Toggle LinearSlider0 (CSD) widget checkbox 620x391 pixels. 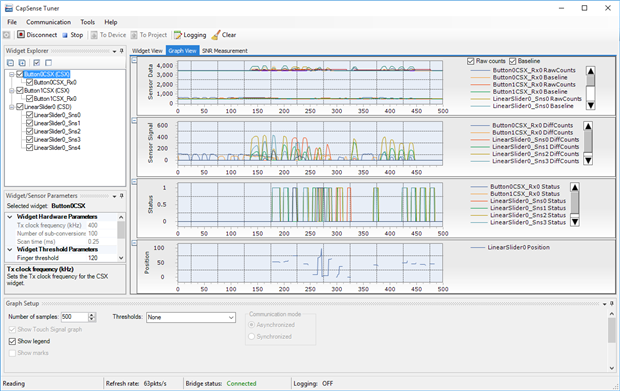point(20,107)
